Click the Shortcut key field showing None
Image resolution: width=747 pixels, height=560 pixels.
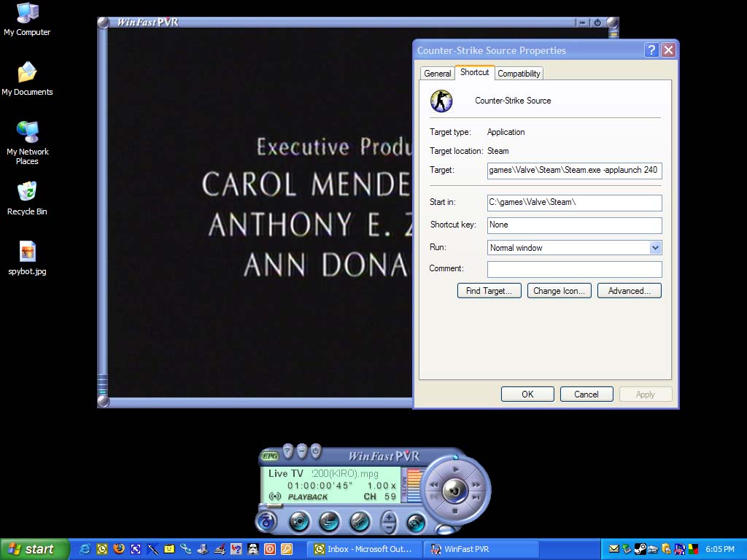pos(575,225)
